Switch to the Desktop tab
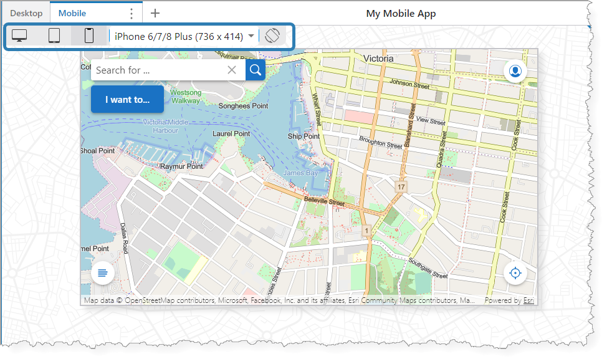612x364 pixels. [26, 13]
